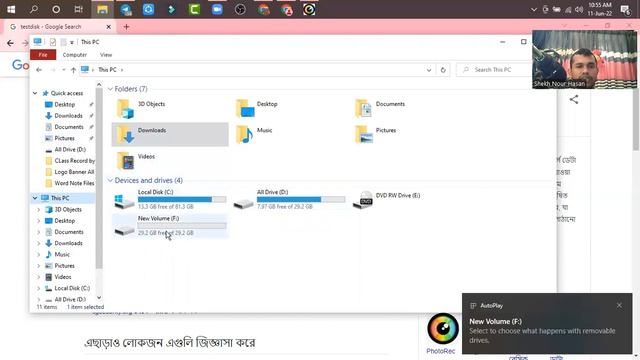
Task: Open the View ribbon tab
Action: click(106, 55)
